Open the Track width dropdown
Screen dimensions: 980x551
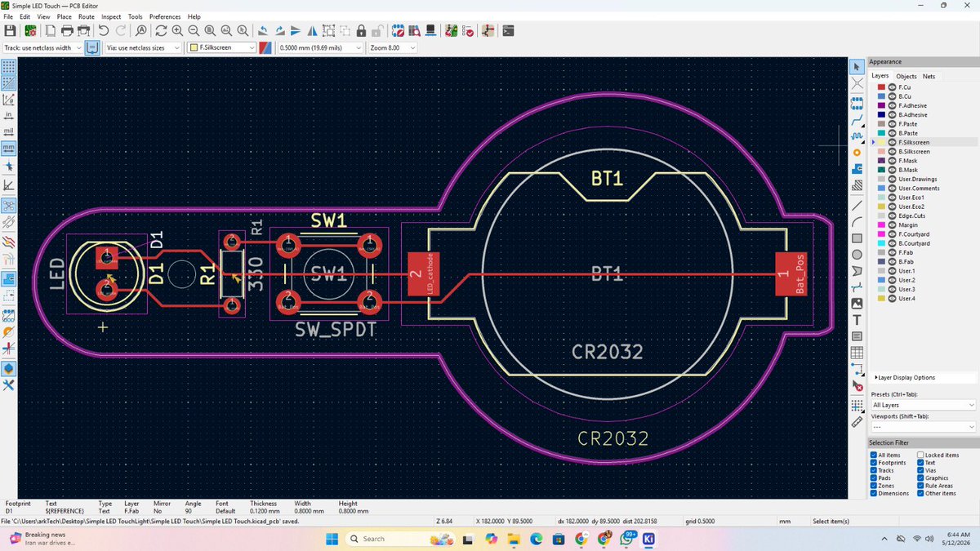click(x=42, y=47)
